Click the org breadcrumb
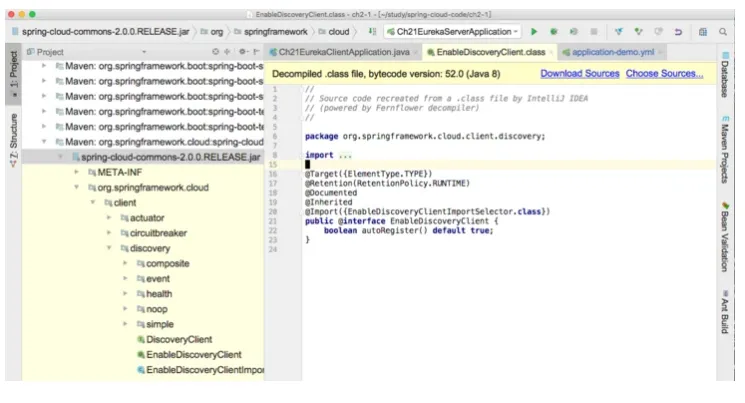This screenshot has width=745, height=403. click(x=212, y=32)
